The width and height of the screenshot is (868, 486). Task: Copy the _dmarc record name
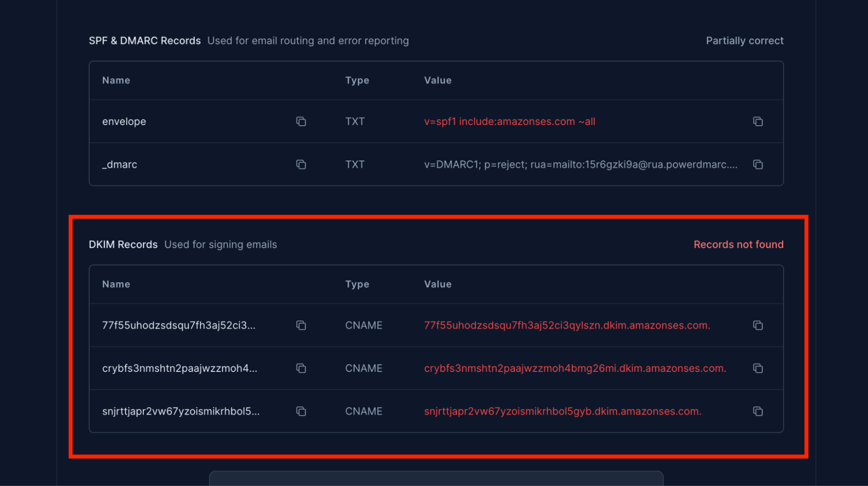tap(301, 164)
